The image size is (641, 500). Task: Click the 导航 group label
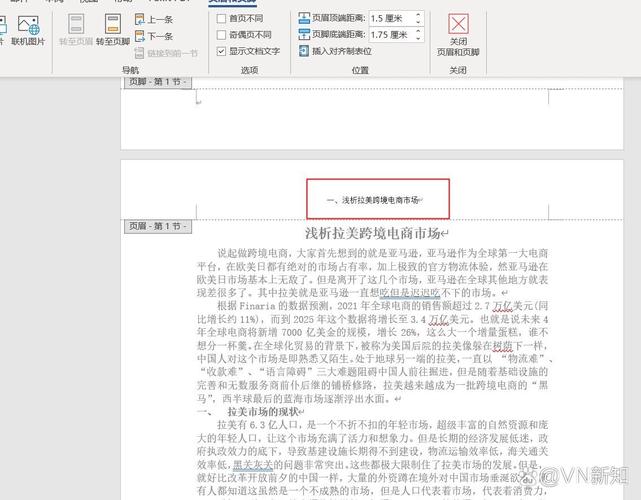point(130,70)
